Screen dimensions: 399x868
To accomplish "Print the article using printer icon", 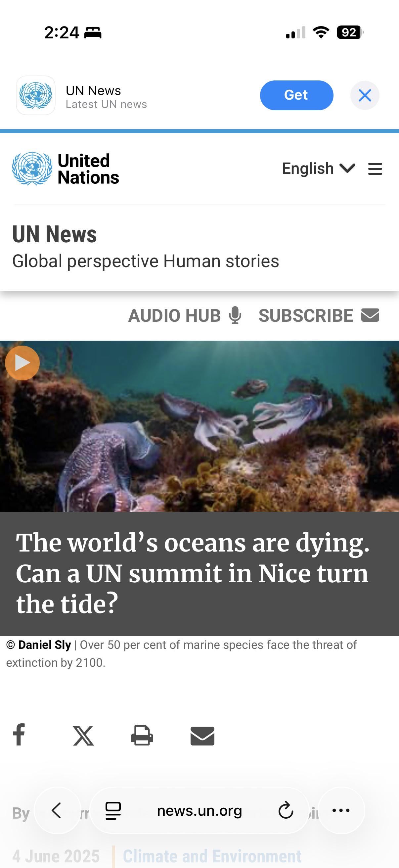I will pos(142,735).
